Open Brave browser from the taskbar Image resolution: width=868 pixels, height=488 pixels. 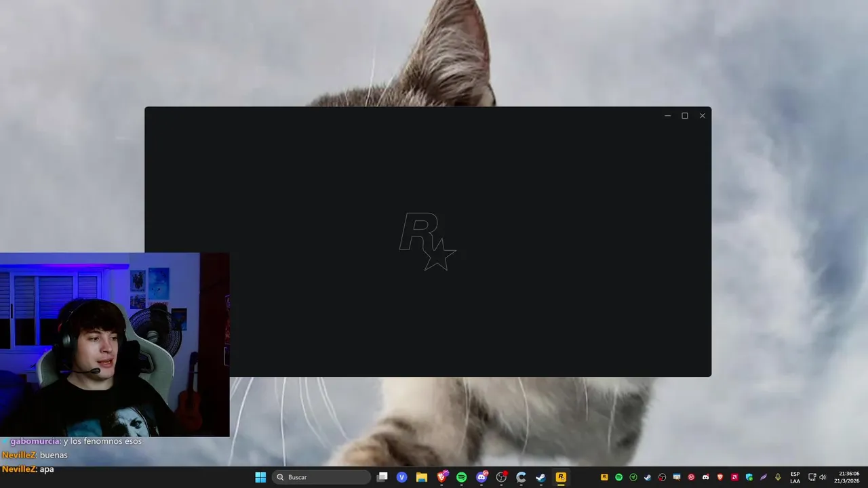(442, 477)
